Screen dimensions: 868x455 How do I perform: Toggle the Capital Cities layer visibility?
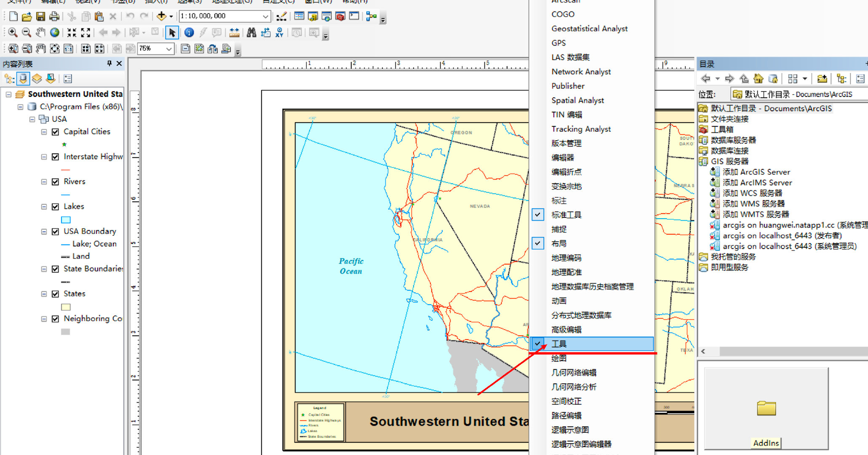55,132
